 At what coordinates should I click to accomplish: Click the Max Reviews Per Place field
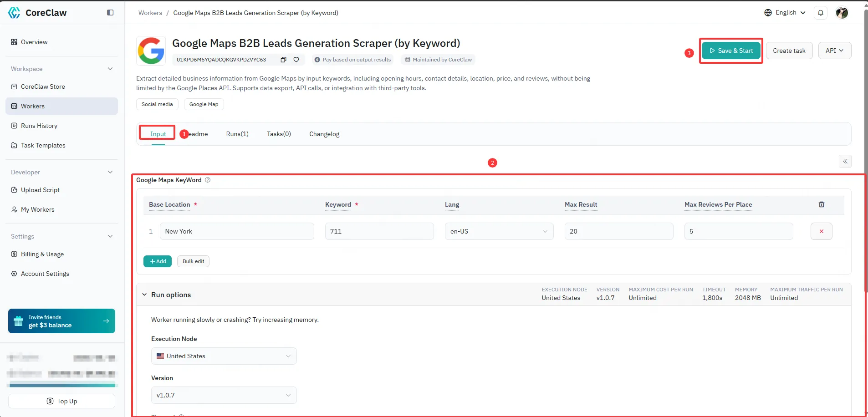739,231
